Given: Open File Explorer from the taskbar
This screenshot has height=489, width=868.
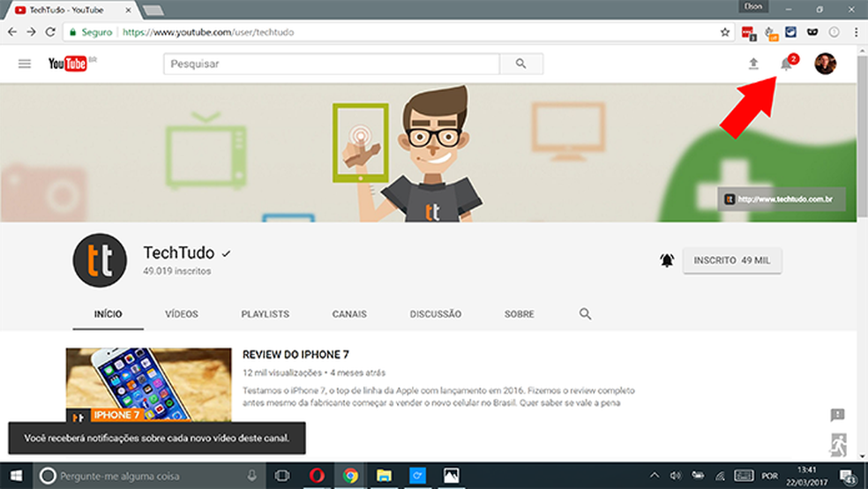Looking at the screenshot, I should pos(384,476).
